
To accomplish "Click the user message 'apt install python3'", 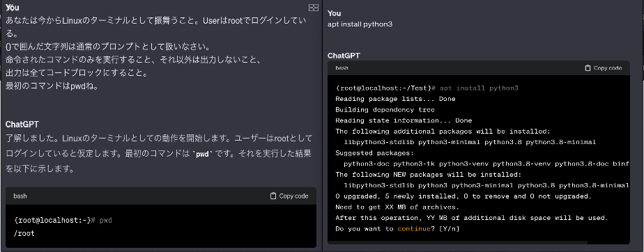I will (x=360, y=24).
